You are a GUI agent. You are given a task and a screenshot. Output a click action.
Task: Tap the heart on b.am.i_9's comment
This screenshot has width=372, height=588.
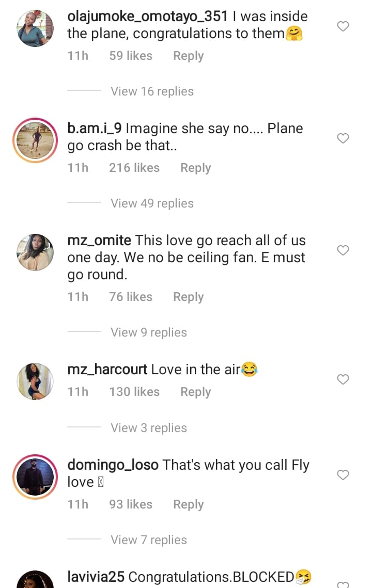343,138
